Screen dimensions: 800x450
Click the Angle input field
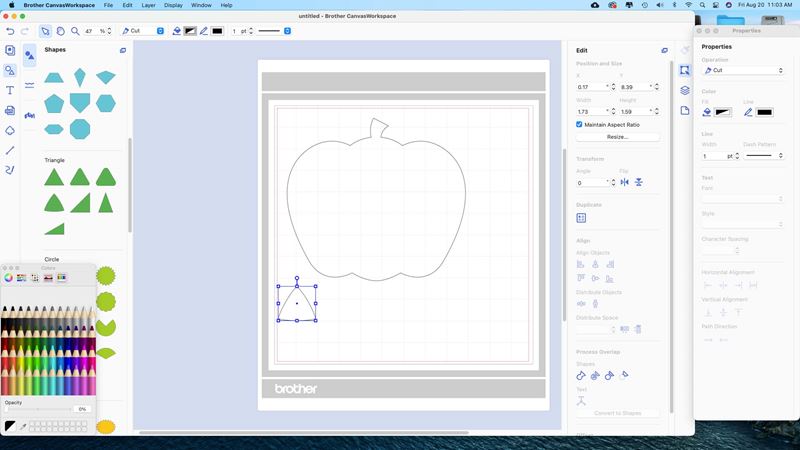point(591,183)
